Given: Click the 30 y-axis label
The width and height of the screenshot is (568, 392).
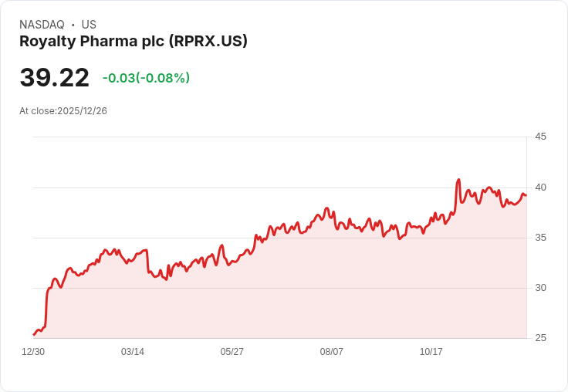Looking at the screenshot, I should point(540,288).
